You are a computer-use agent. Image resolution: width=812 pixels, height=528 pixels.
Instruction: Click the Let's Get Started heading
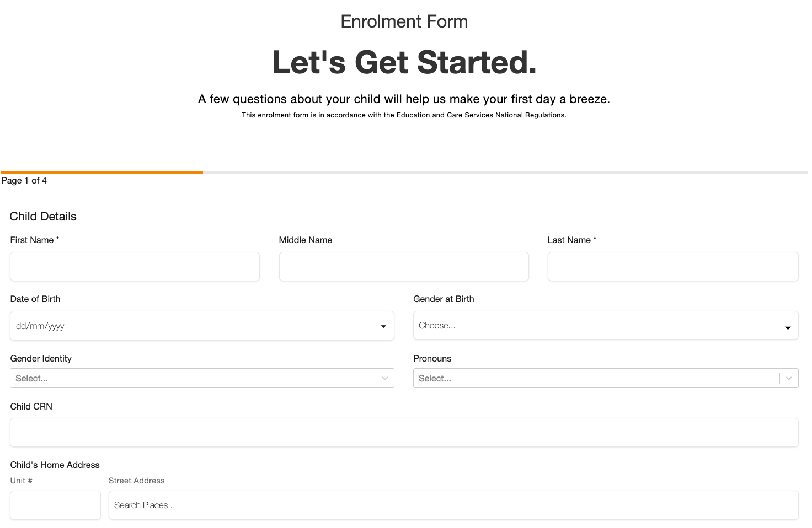coord(404,62)
